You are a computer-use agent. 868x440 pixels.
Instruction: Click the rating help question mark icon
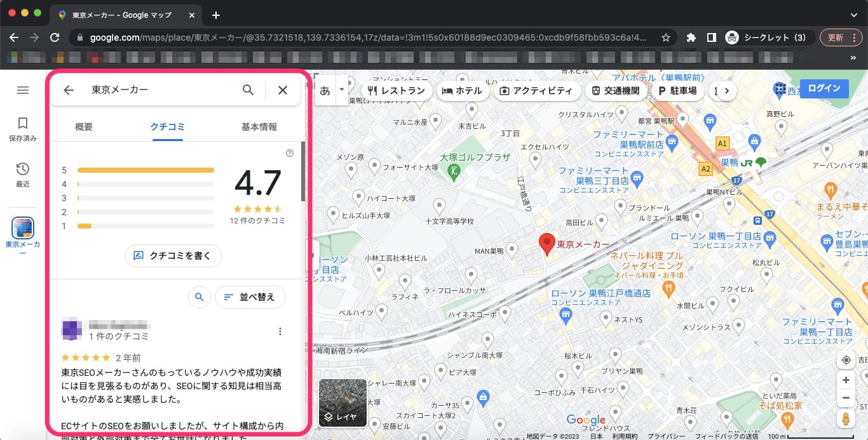coord(290,153)
